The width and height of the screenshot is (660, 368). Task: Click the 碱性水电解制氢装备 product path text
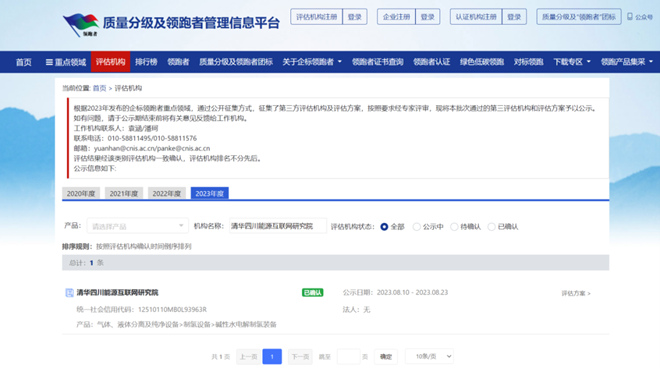(246, 324)
